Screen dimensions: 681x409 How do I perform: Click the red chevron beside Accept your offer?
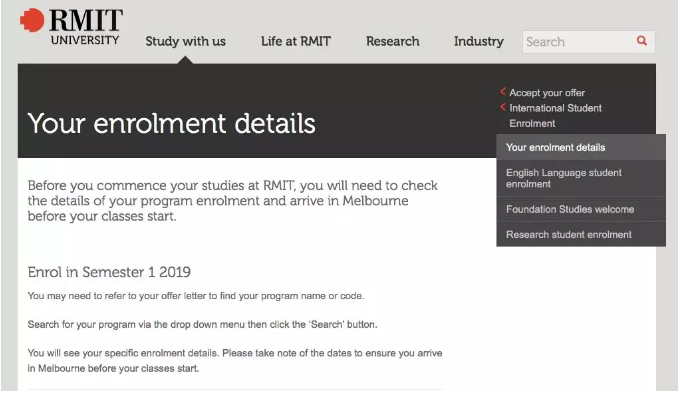pos(503,92)
